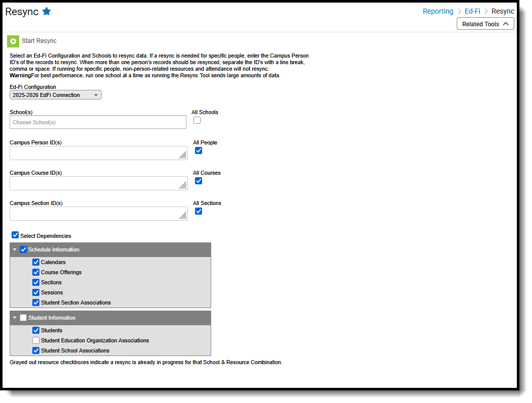Click the Campus Course ID(s) text area
The image size is (532, 403).
pyautogui.click(x=99, y=183)
